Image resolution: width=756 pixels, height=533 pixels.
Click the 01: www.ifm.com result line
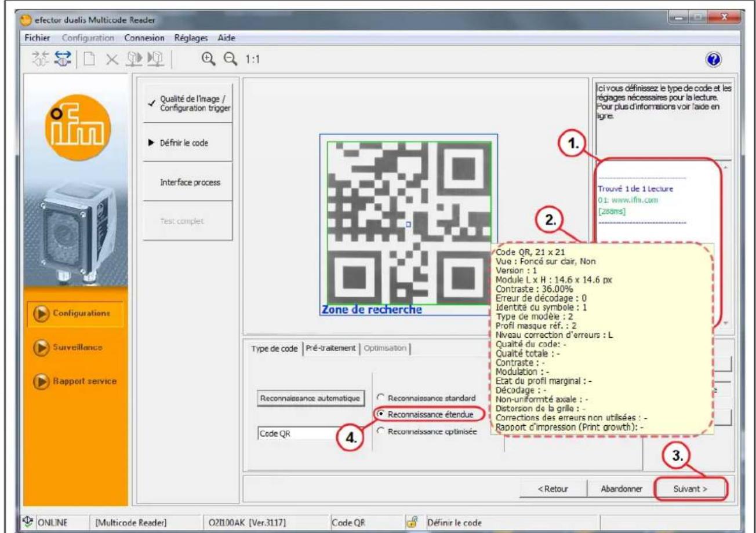click(627, 200)
